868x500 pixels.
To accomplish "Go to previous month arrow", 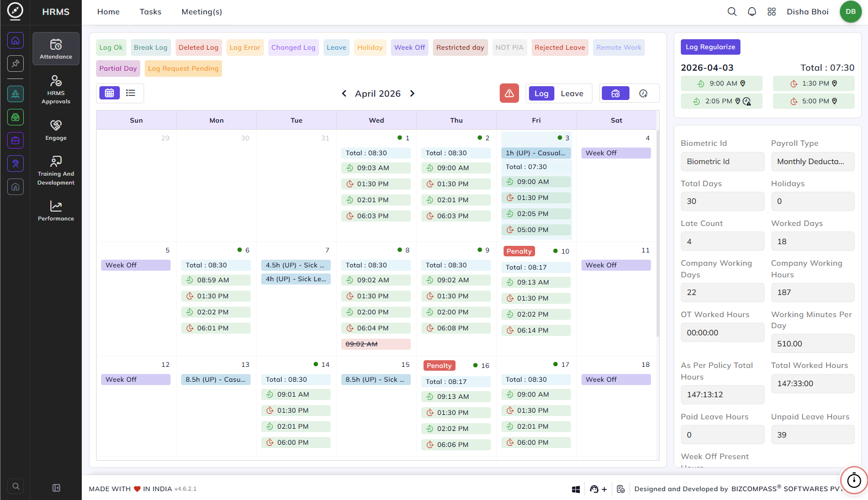I will pyautogui.click(x=344, y=93).
